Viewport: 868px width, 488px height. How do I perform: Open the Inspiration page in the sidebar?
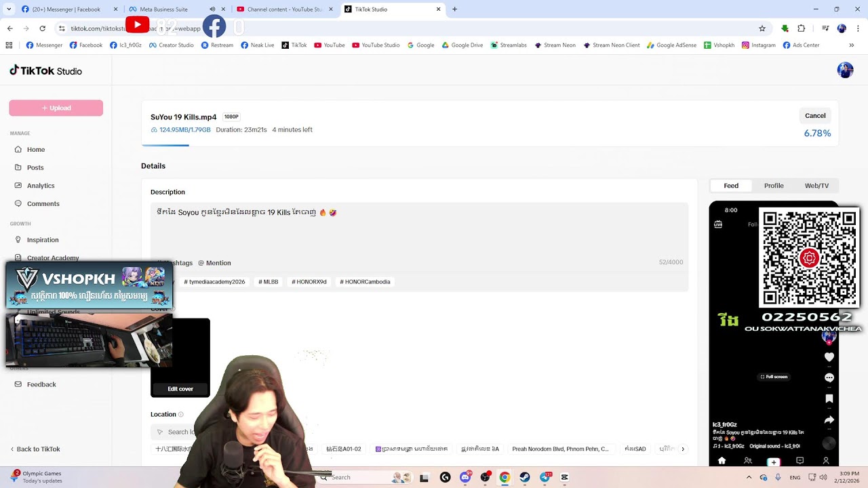(x=37, y=240)
